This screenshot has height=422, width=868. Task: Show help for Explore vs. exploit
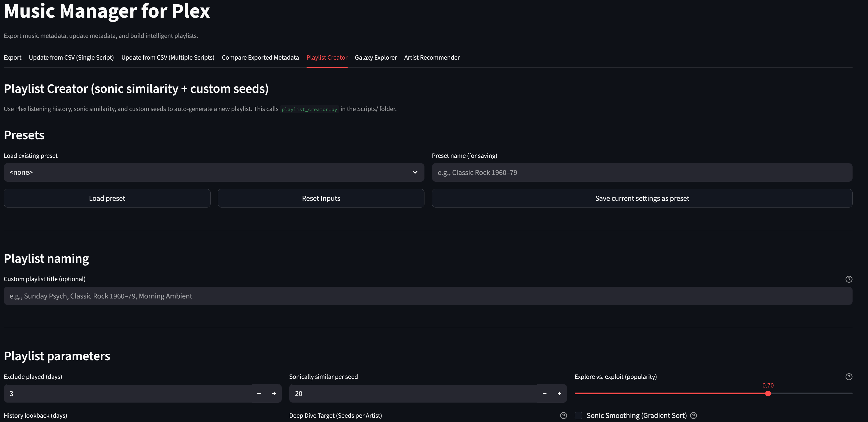pos(848,377)
